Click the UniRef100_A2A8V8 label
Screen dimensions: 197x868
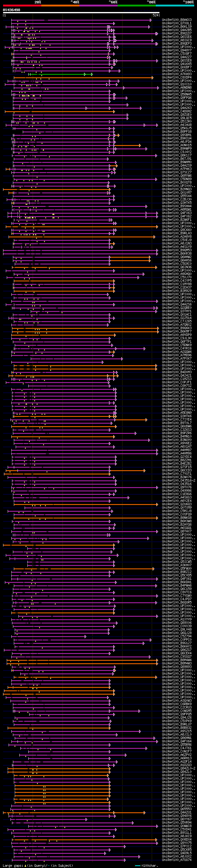point(176,236)
